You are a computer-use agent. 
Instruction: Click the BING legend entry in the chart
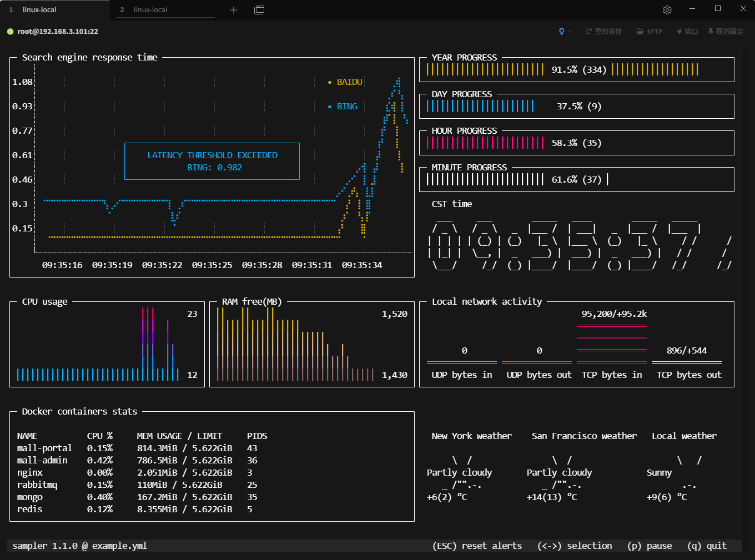347,107
